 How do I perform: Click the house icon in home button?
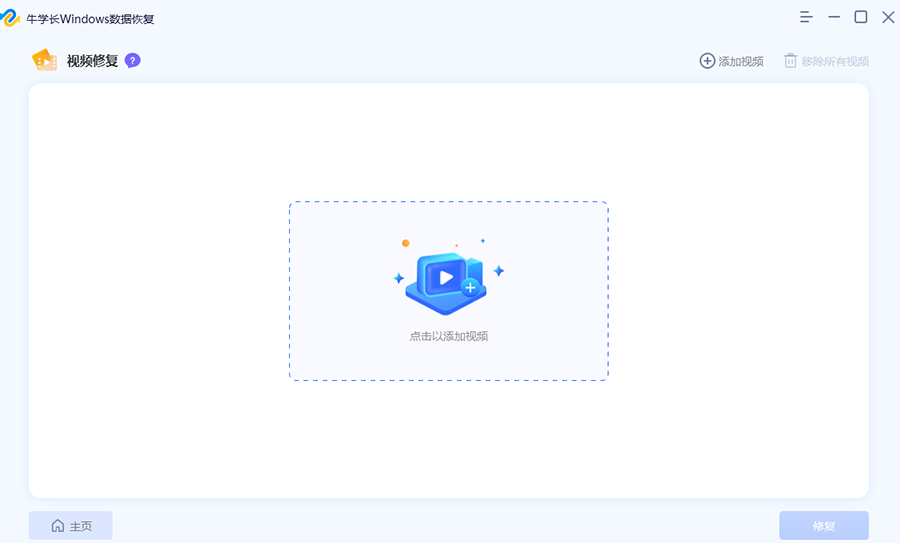tap(58, 526)
